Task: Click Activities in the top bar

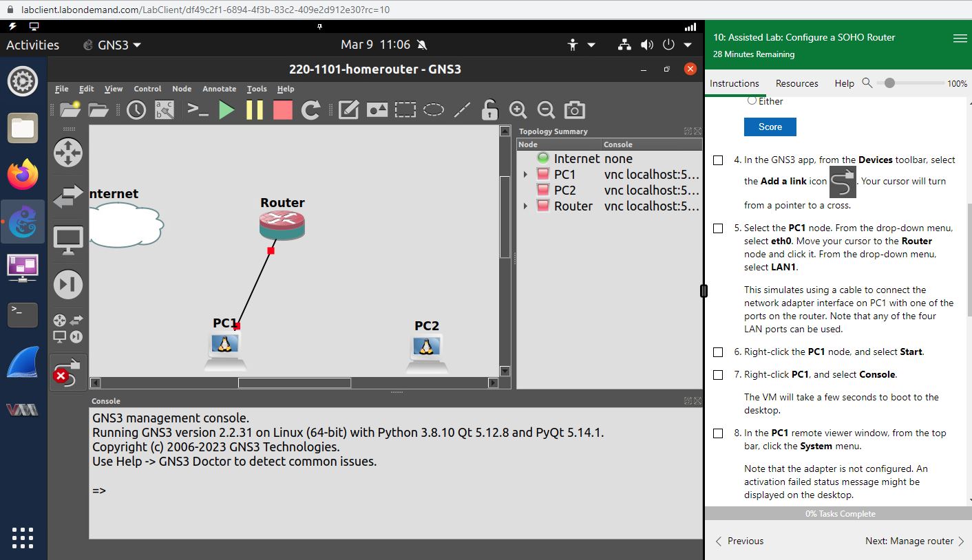Action: (32, 45)
